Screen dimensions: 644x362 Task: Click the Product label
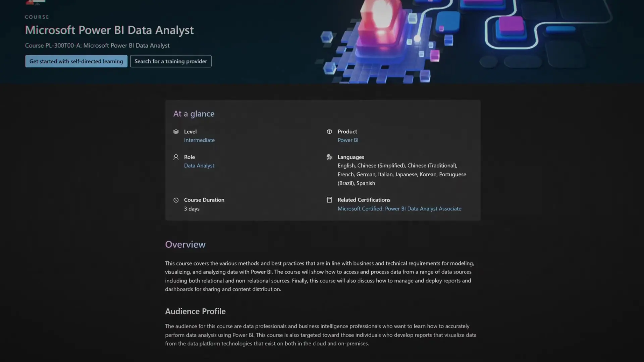[347, 132]
